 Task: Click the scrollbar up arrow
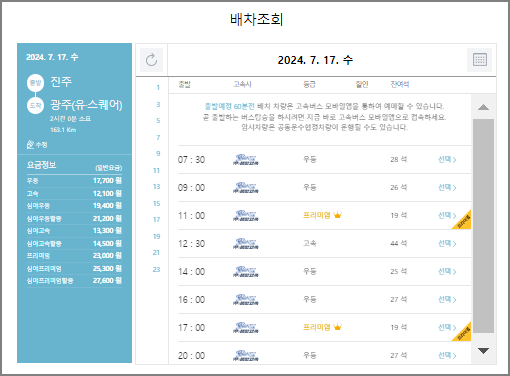(483, 107)
